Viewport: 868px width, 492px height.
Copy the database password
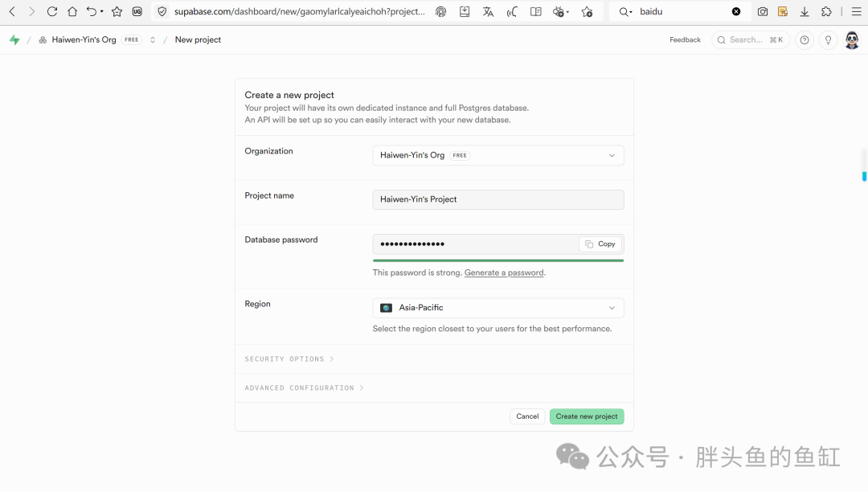pos(600,244)
